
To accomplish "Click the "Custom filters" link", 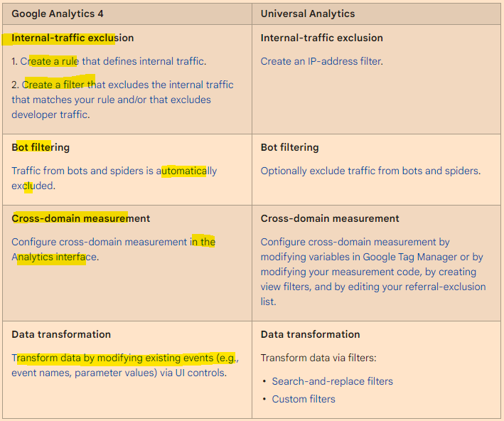I will (303, 399).
